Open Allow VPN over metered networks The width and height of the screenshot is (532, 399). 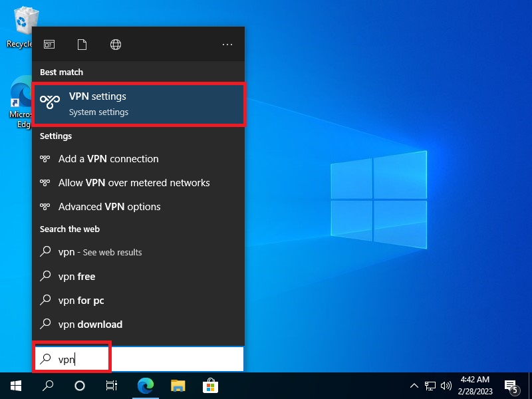coord(133,183)
